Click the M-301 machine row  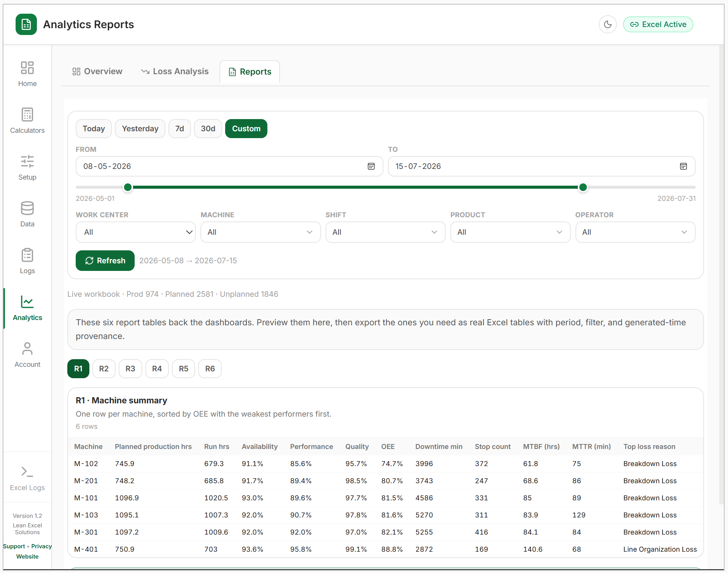(386, 532)
